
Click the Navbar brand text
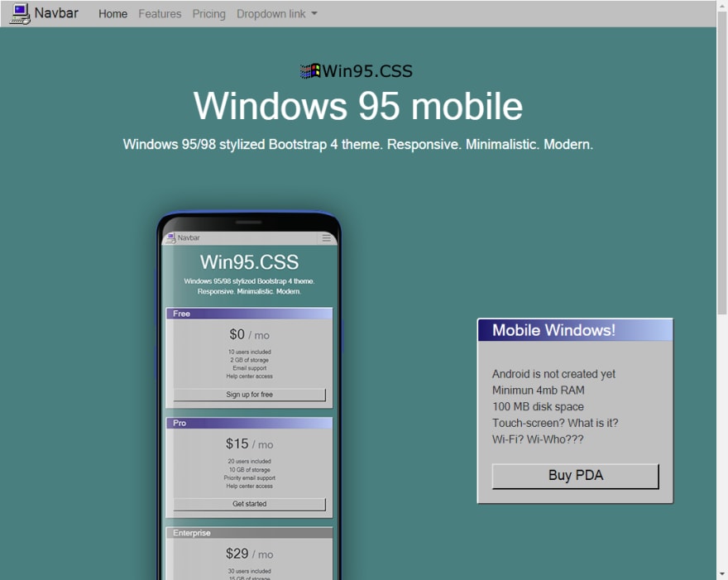pos(56,13)
